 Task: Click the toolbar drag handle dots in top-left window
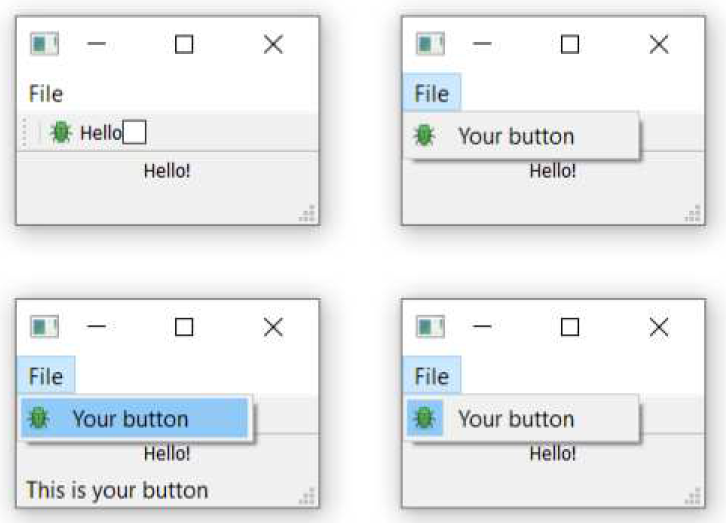coord(25,133)
